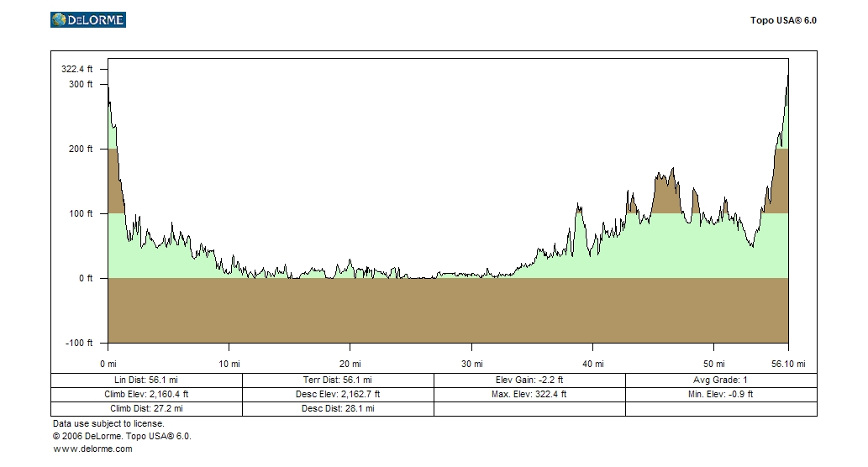Click the Topo USA 6.0 title text
The image size is (868, 467).
tap(782, 20)
